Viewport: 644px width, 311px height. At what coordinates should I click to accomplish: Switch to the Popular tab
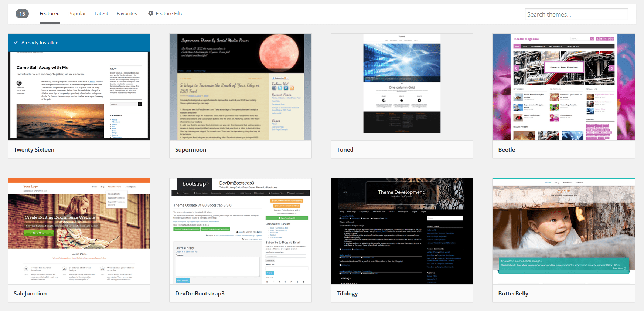(x=77, y=14)
